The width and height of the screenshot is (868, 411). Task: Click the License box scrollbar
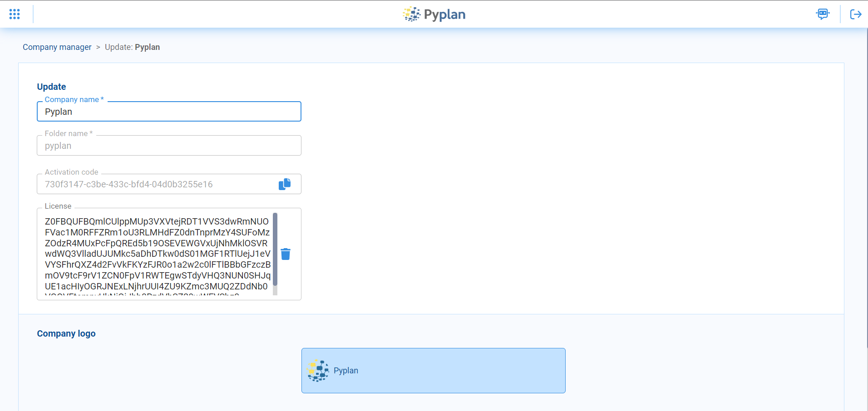point(275,250)
